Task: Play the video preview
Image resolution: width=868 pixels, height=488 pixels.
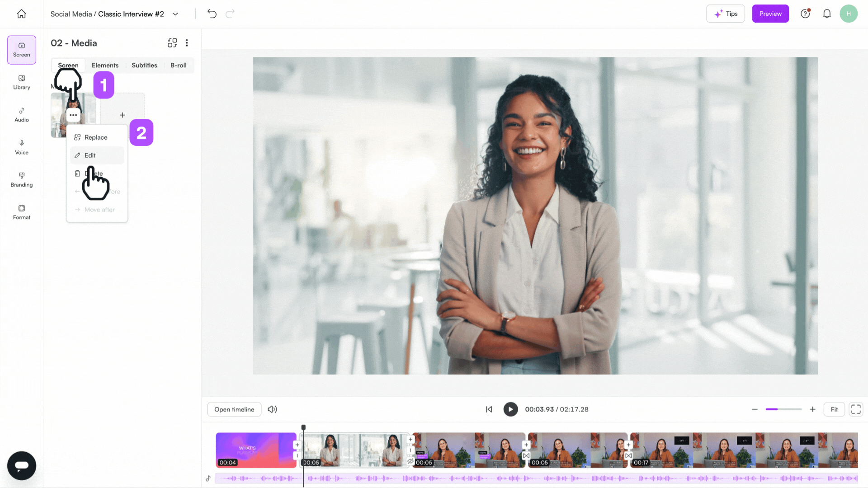Action: click(510, 409)
